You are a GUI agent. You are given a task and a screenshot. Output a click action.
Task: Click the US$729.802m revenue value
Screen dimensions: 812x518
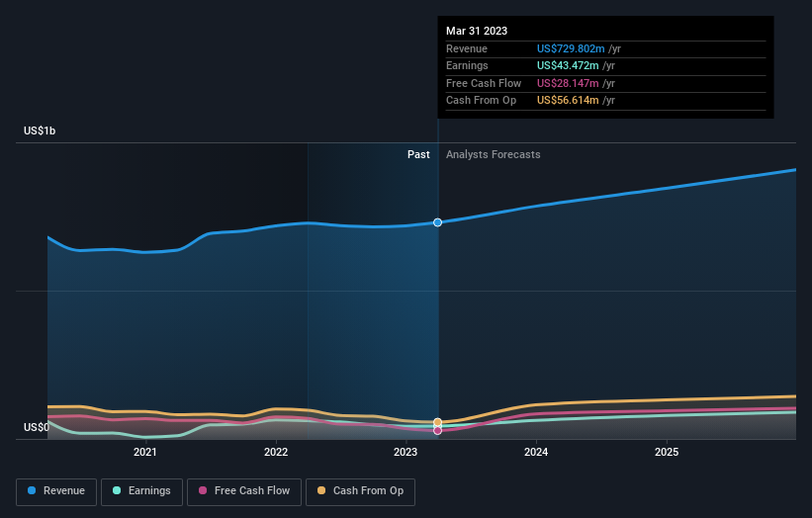pyautogui.click(x=571, y=48)
